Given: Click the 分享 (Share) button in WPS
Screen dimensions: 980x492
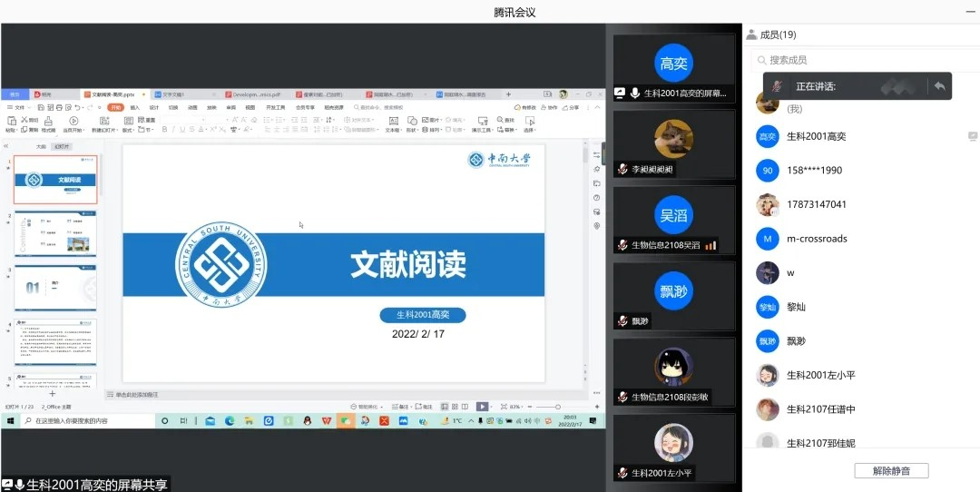Looking at the screenshot, I should tap(572, 107).
